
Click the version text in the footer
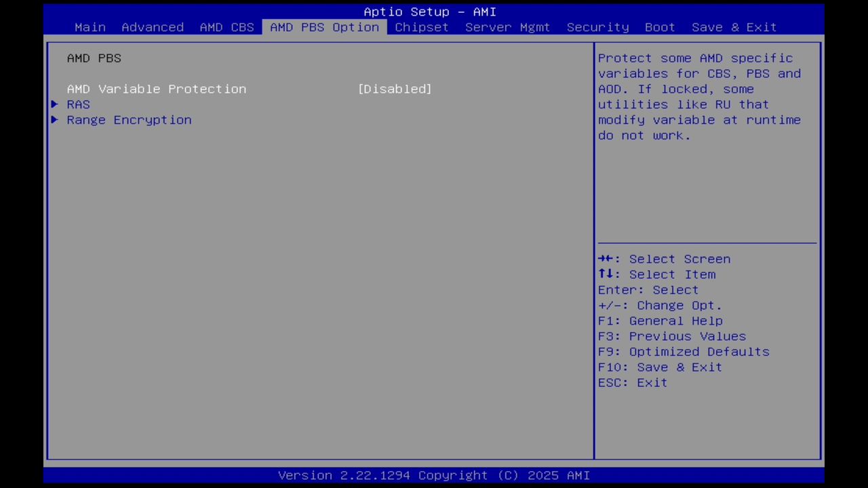coord(434,475)
